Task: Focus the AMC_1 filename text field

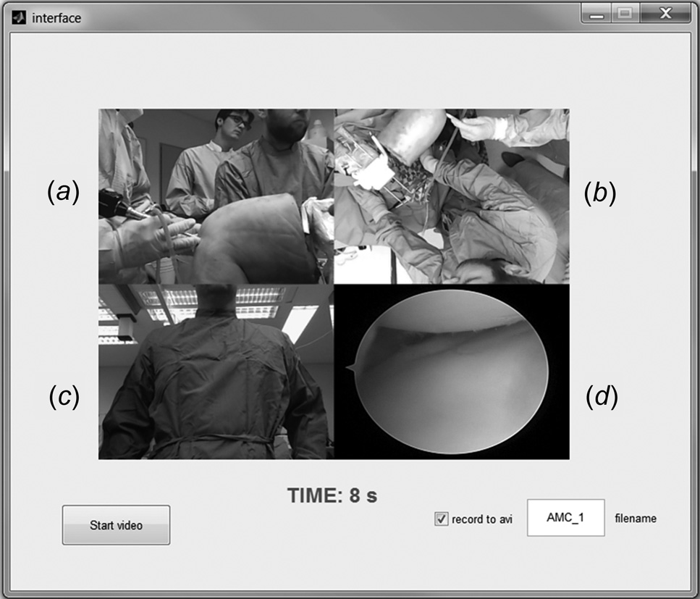Action: (565, 518)
